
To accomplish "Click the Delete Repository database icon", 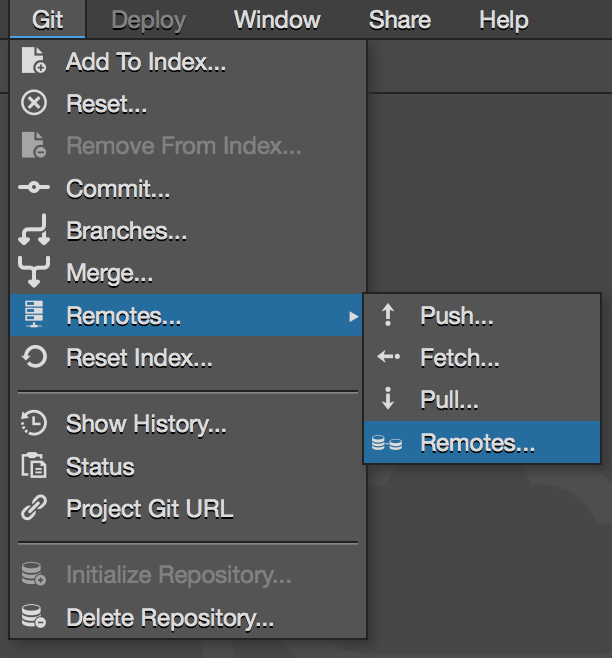I will point(34,618).
